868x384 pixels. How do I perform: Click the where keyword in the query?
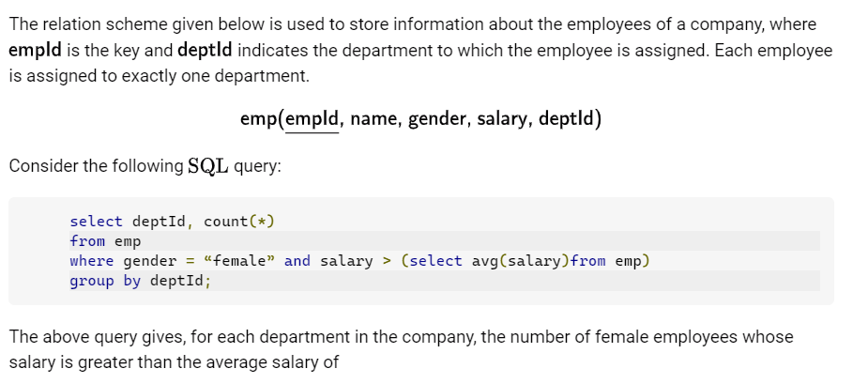[x=91, y=261]
